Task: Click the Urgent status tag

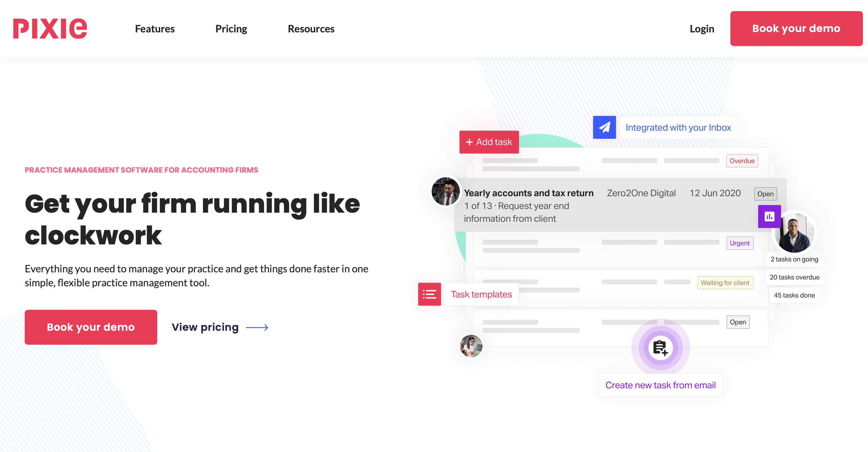Action: point(740,243)
